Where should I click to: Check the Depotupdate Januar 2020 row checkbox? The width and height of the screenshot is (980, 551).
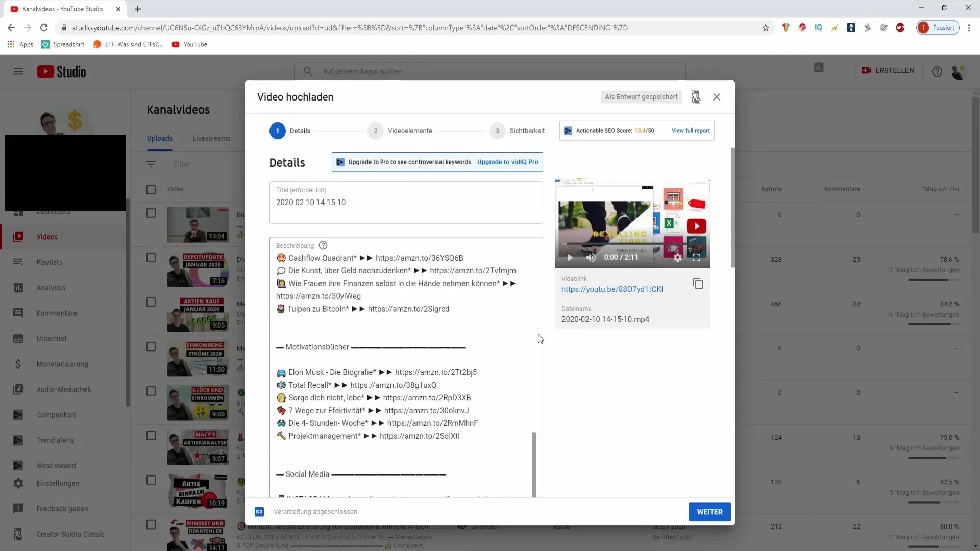tap(151, 258)
